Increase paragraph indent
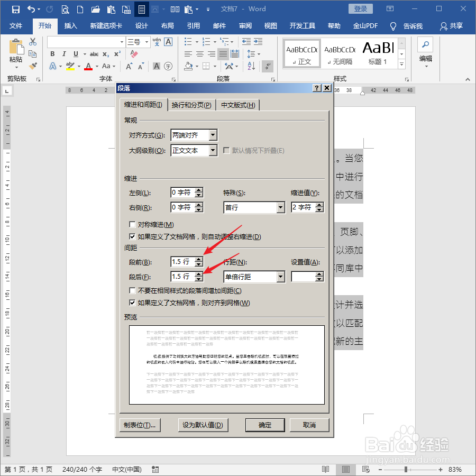476x476 pixels. click(258, 42)
